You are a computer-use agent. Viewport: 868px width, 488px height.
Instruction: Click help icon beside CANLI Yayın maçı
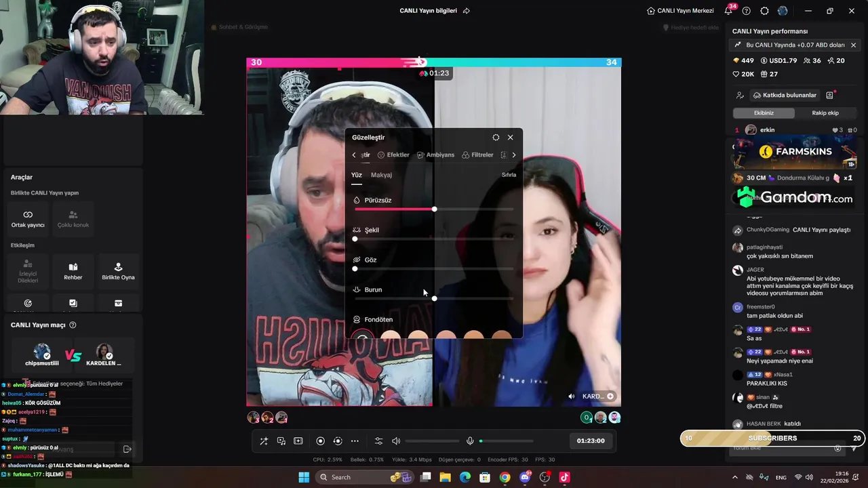tap(73, 325)
